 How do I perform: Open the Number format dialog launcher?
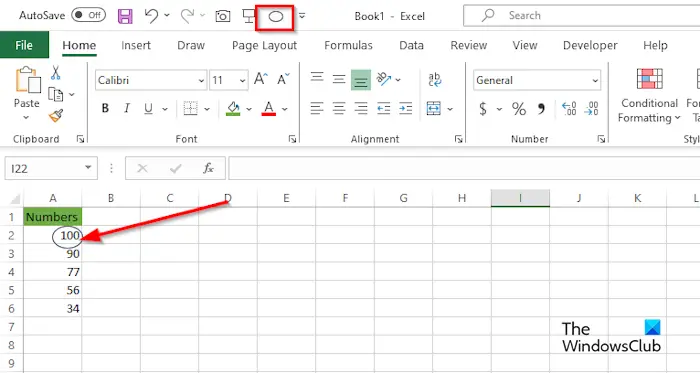pos(601,140)
